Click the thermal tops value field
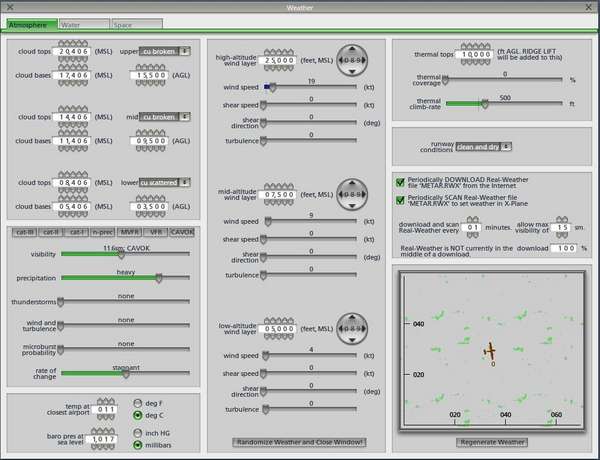 475,54
